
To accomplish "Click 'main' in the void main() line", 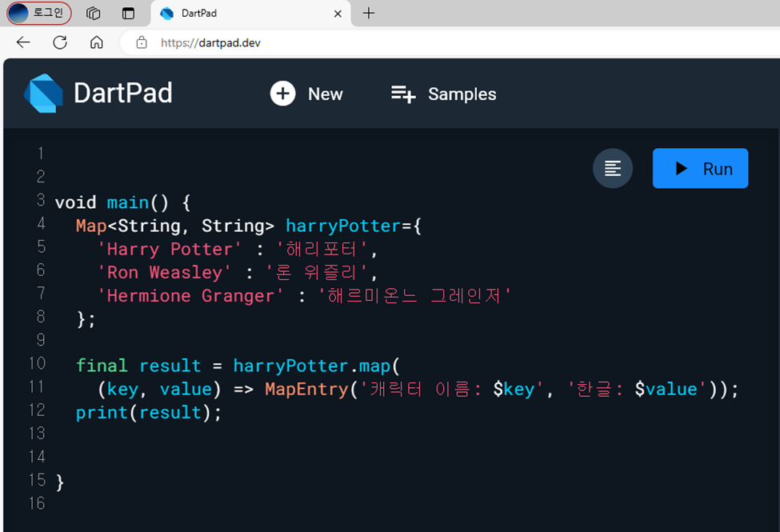I will coord(128,202).
